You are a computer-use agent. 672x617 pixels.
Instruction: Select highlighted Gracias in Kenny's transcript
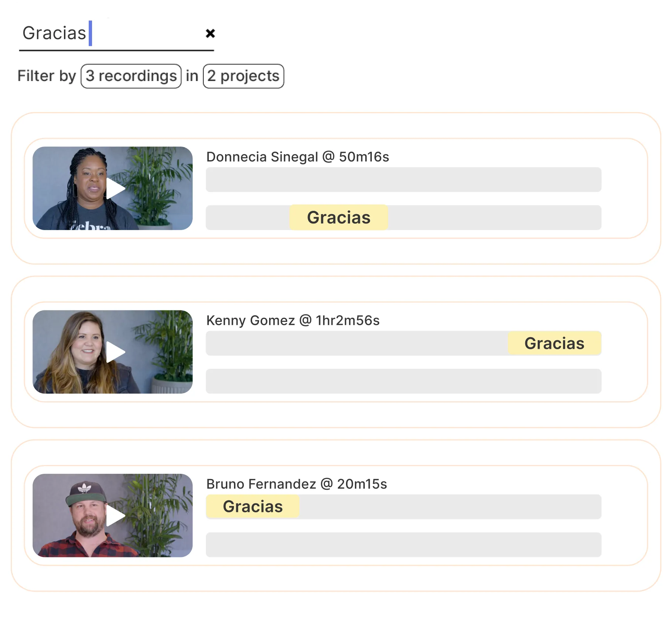pos(554,343)
